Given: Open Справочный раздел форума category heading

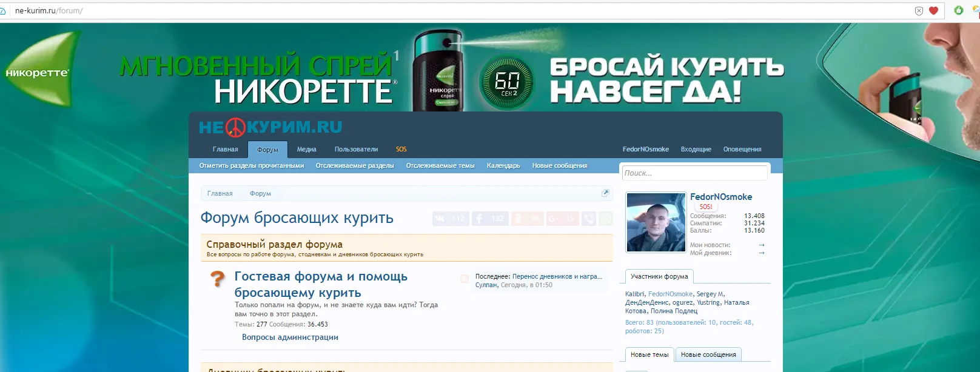Looking at the screenshot, I should (274, 244).
